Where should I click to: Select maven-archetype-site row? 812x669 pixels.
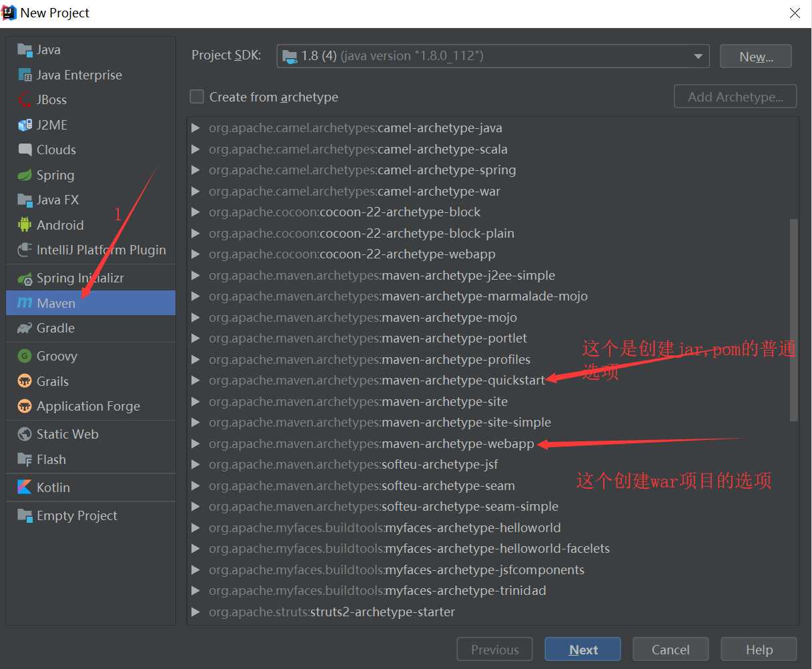coord(492,401)
